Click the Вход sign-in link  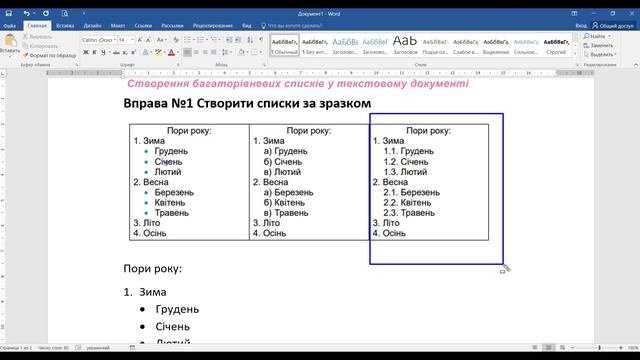tap(581, 26)
